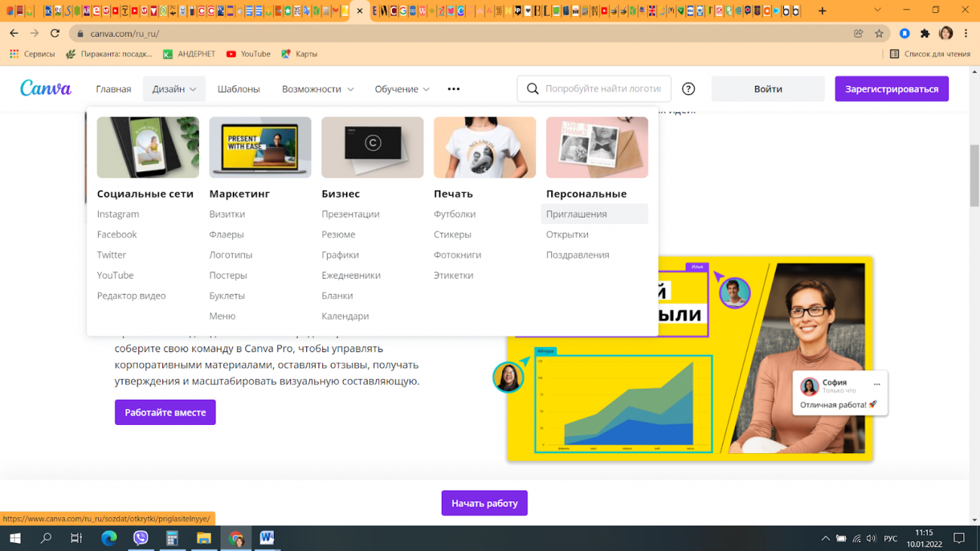The height and width of the screenshot is (551, 980).
Task: Open Chrome extensions puzzle icon
Action: tap(925, 33)
